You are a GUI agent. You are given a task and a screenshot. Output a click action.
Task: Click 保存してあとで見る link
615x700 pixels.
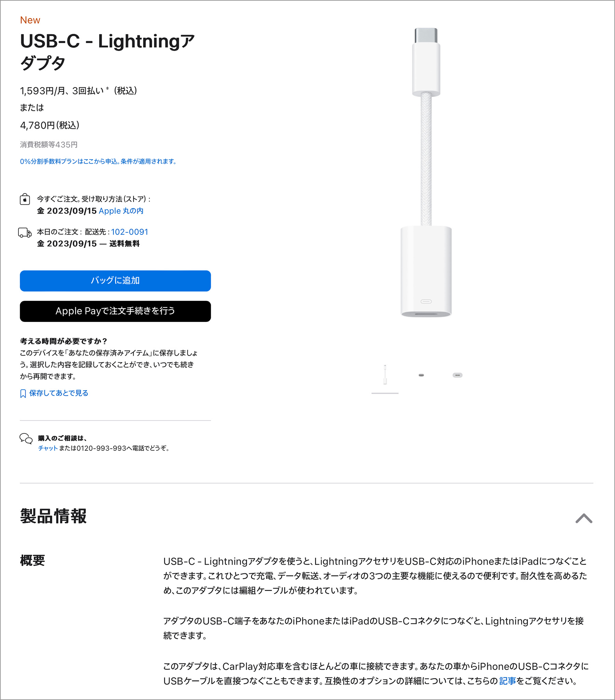click(58, 393)
